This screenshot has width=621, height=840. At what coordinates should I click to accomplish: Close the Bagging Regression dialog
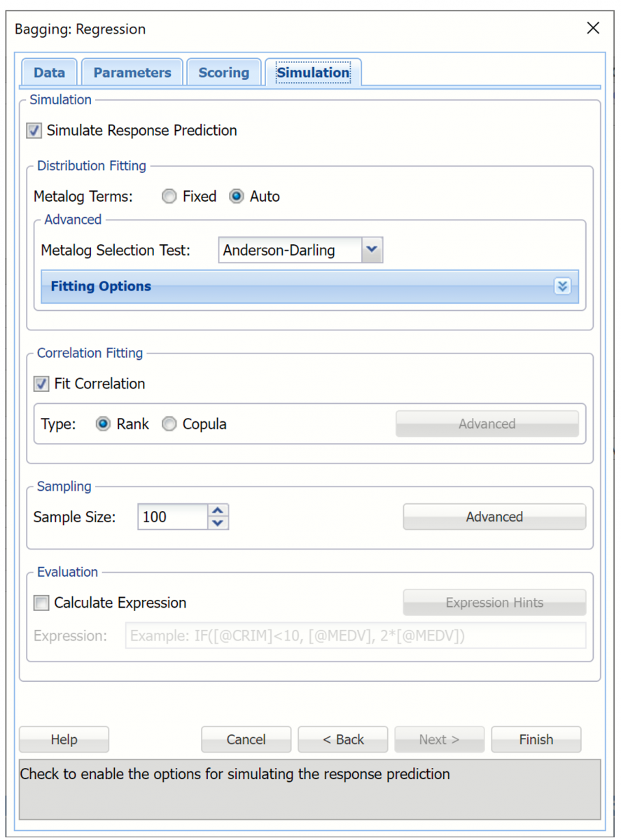click(x=592, y=29)
